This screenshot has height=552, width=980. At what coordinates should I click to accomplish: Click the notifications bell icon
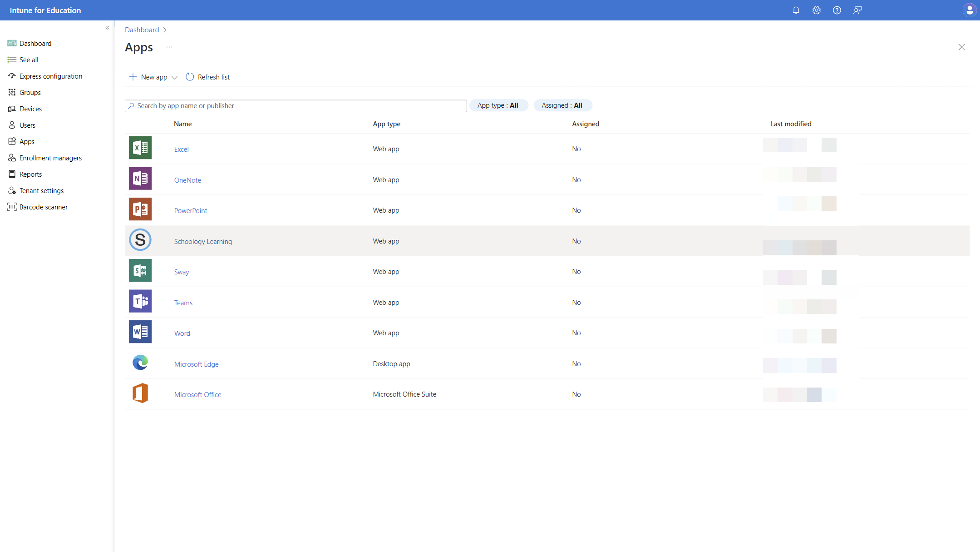[x=796, y=10]
